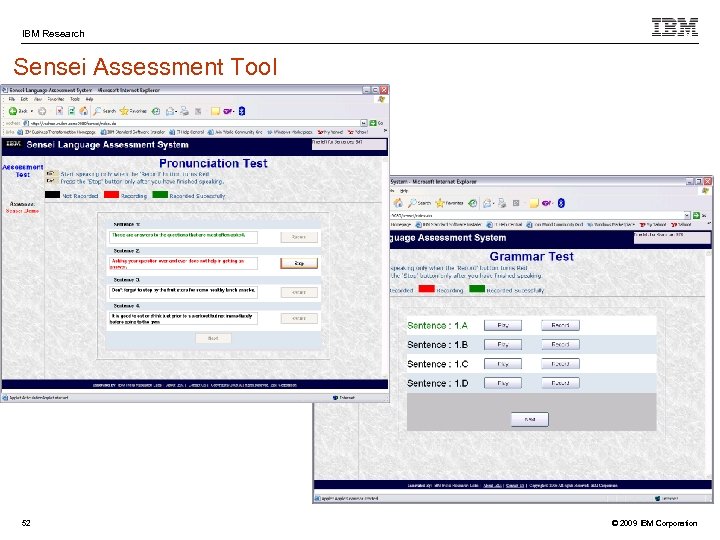The height and width of the screenshot is (540, 720).
Task: Record Grammar Sentence 1.B
Action: point(560,344)
